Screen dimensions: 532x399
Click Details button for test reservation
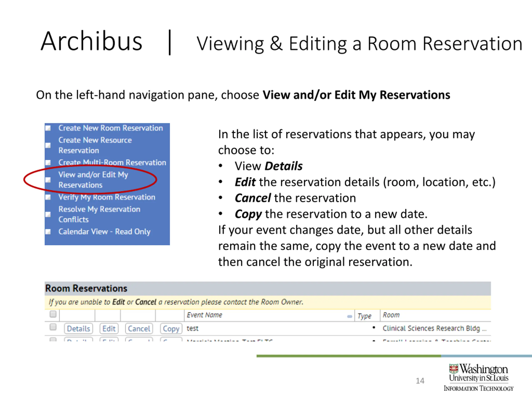tap(78, 329)
